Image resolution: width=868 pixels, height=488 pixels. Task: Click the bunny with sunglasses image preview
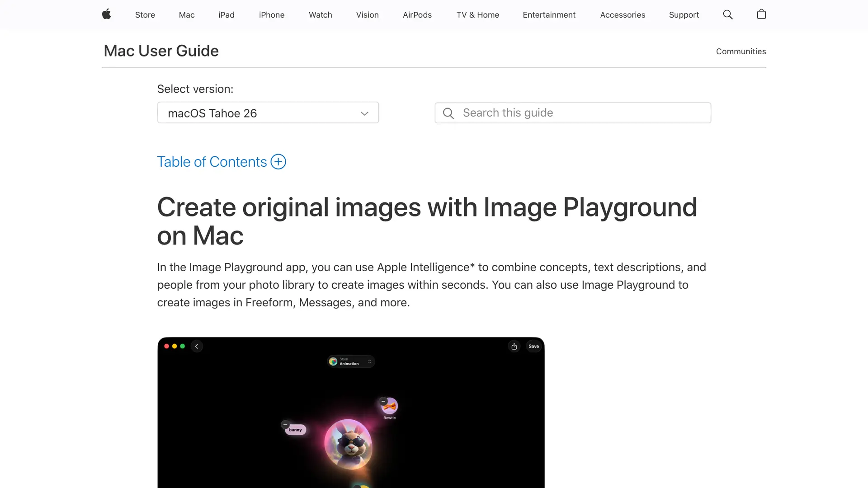tap(348, 444)
